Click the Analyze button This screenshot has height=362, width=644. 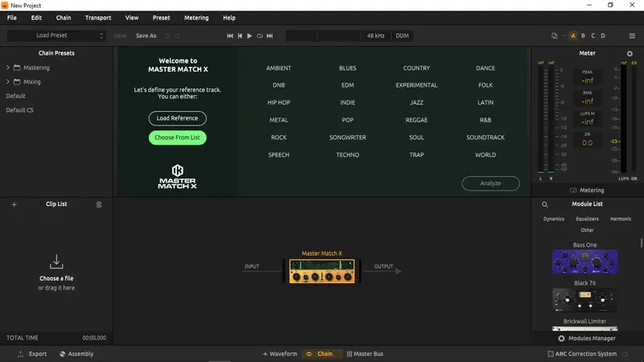(x=490, y=183)
